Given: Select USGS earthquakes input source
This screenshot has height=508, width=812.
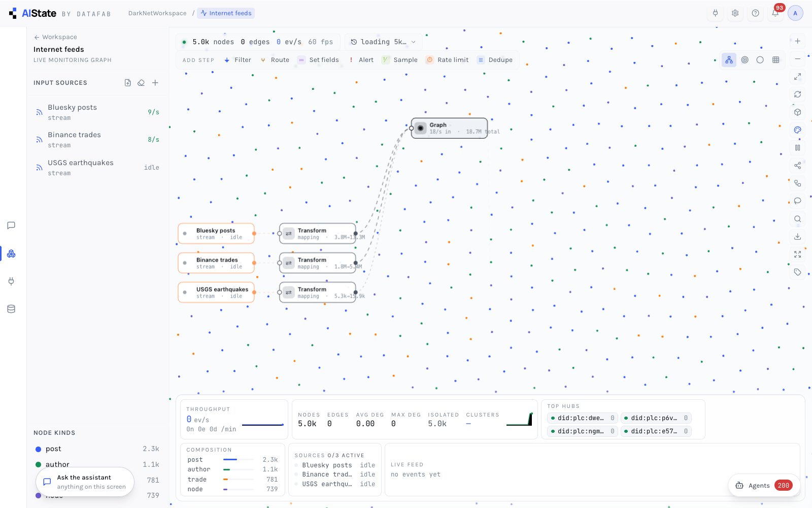Looking at the screenshot, I should pyautogui.click(x=97, y=168).
